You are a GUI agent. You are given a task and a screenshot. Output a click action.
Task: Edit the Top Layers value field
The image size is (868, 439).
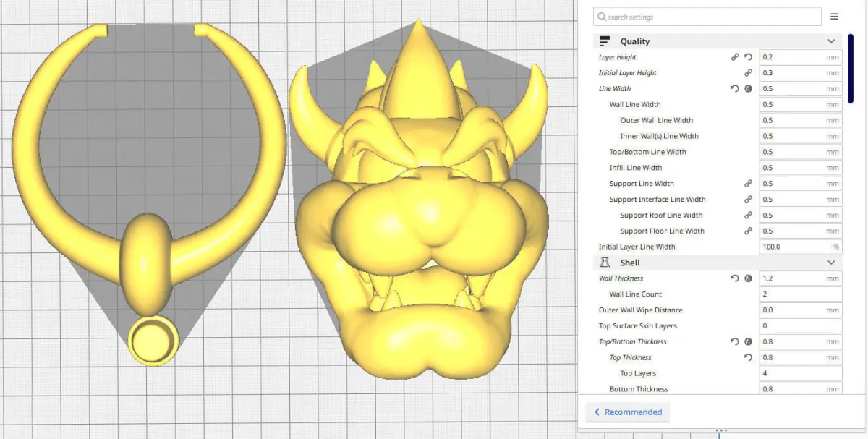pos(801,374)
